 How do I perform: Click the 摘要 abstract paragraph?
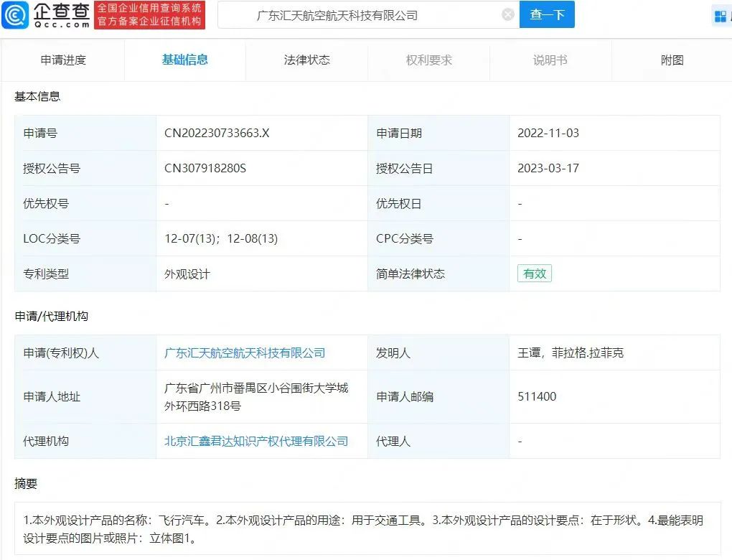pos(363,528)
